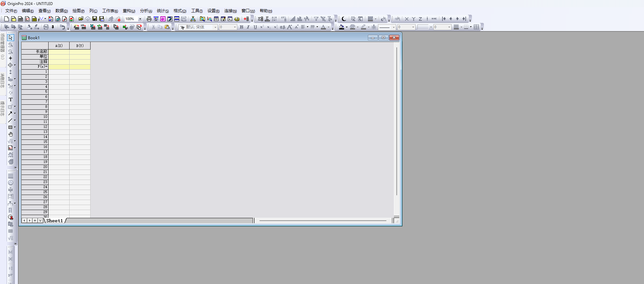The image size is (644, 284).
Task: Toggle superscript x² formatting
Action: [262, 27]
